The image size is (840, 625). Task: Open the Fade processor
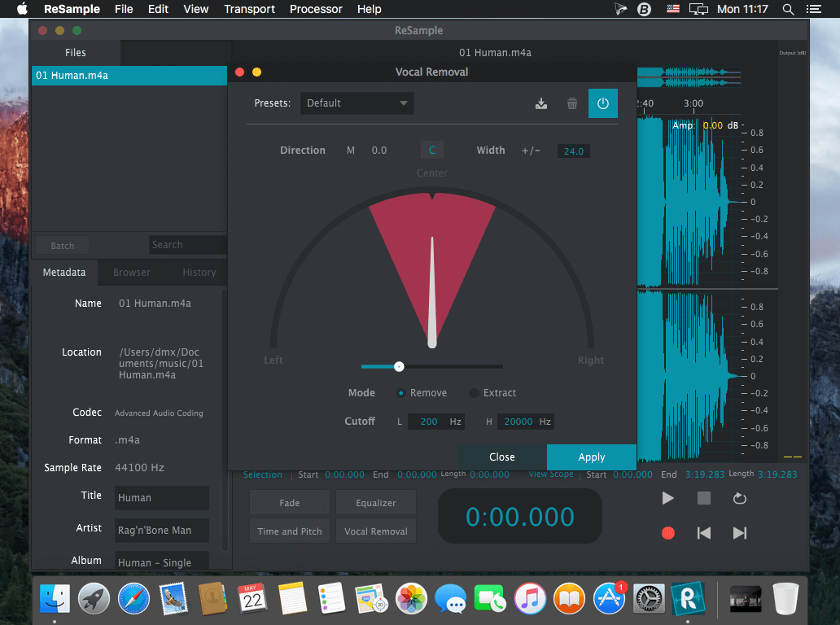(x=289, y=503)
